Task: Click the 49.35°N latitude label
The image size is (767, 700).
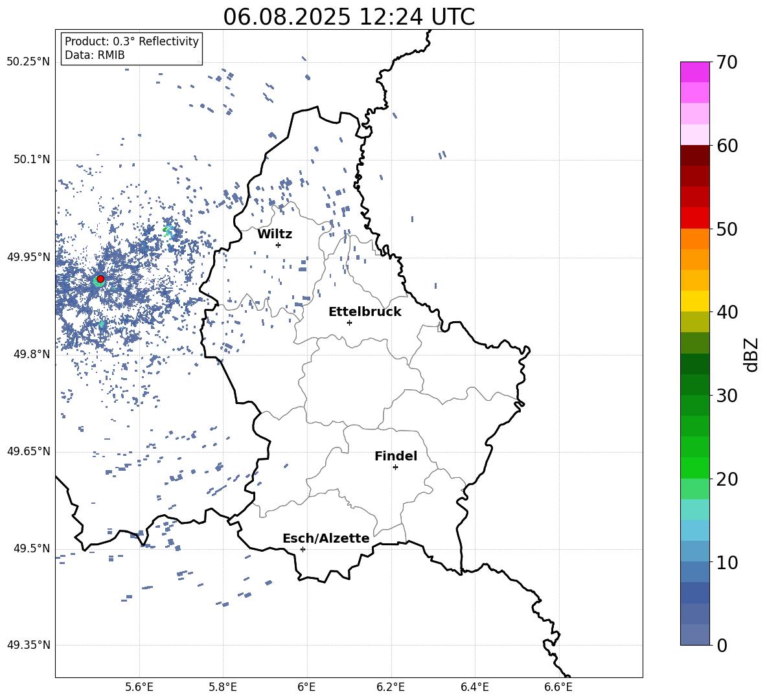Action: click(29, 645)
